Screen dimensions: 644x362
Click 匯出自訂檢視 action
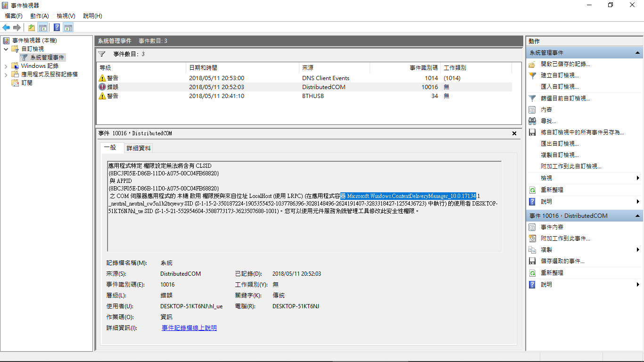pyautogui.click(x=560, y=144)
